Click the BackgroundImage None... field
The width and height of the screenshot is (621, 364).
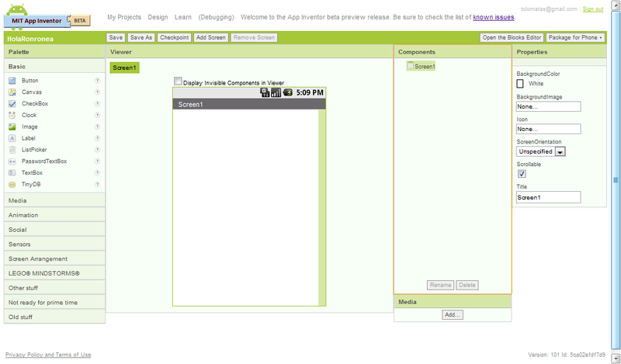549,106
